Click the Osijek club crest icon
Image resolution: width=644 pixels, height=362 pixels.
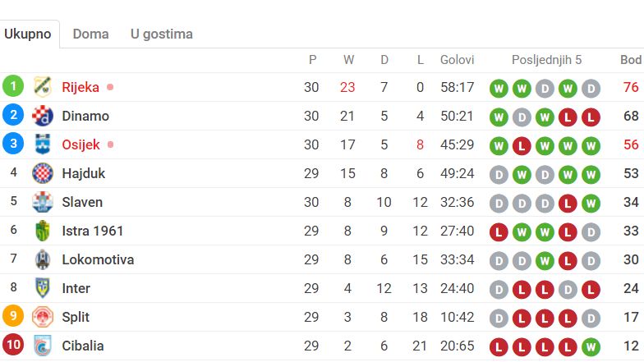pyautogui.click(x=42, y=144)
